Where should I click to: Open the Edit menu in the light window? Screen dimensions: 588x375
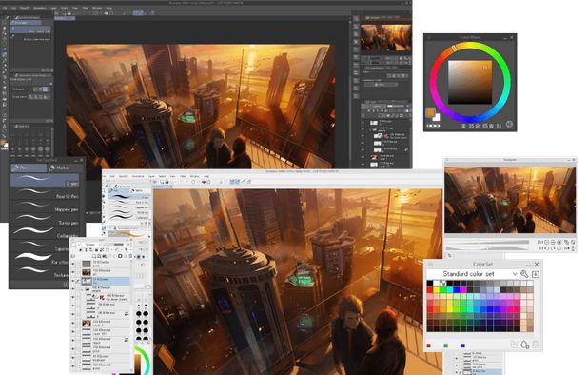click(x=112, y=176)
